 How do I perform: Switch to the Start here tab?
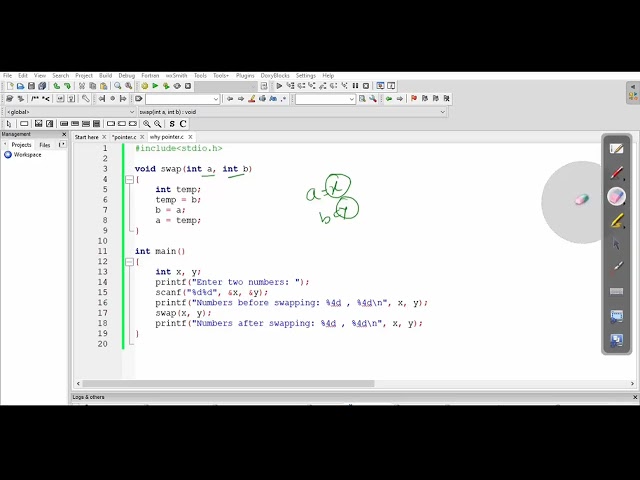click(x=87, y=137)
